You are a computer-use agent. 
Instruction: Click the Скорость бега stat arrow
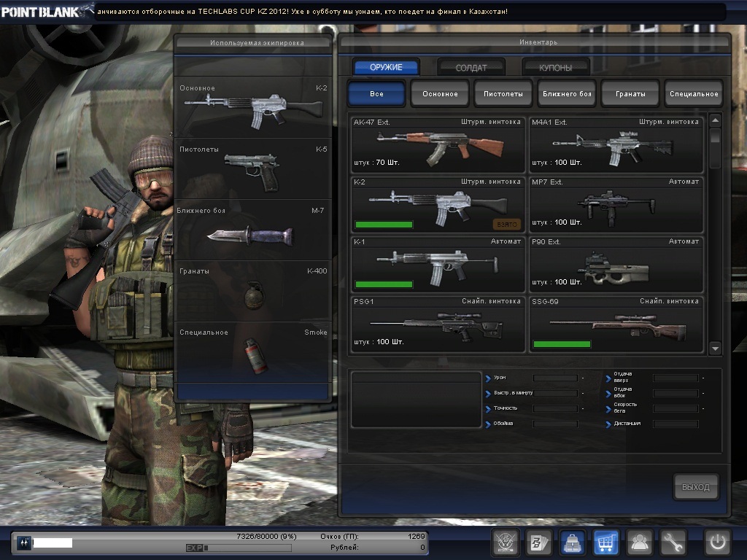(608, 409)
